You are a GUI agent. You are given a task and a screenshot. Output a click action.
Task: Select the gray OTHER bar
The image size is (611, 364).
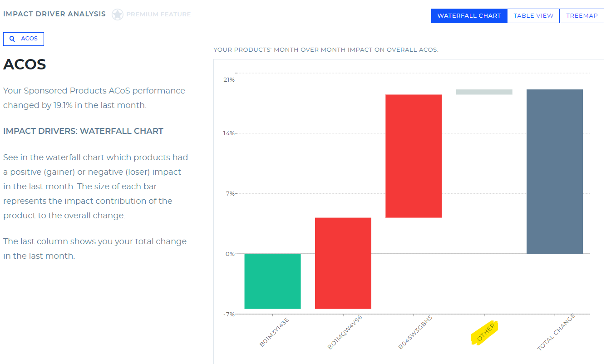point(483,91)
